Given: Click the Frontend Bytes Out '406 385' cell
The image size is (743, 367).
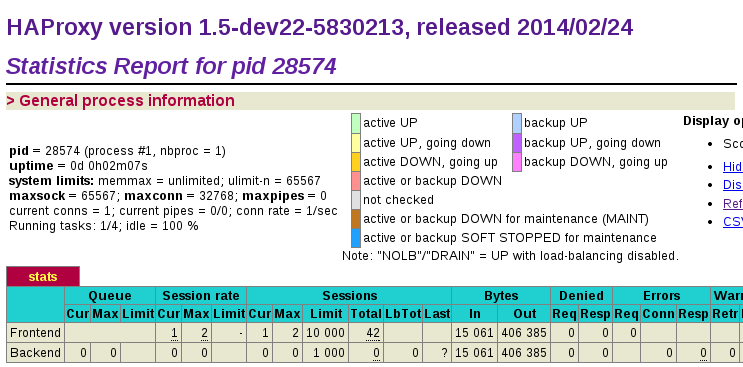Looking at the screenshot, I should (525, 333).
